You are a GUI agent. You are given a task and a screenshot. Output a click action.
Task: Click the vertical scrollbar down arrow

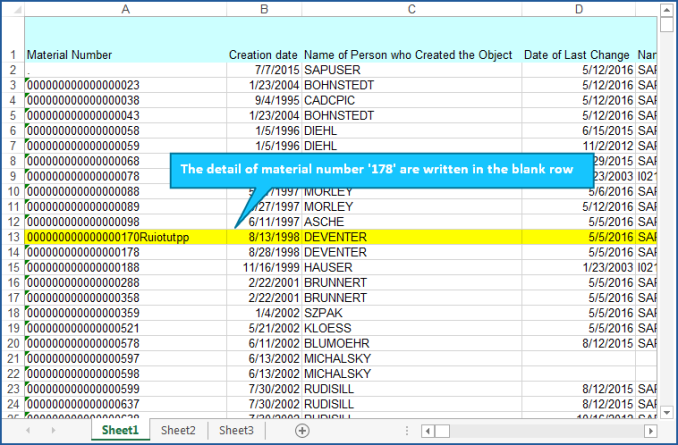click(x=666, y=412)
